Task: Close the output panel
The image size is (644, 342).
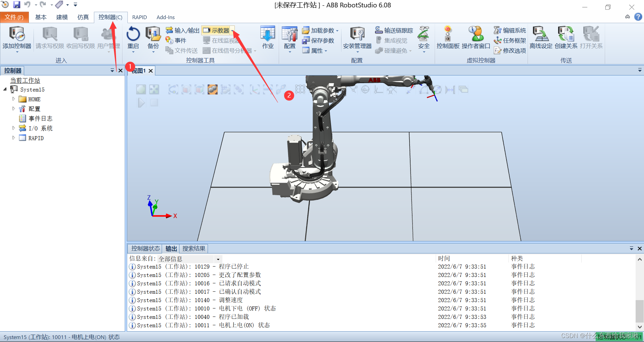Action: tap(639, 248)
